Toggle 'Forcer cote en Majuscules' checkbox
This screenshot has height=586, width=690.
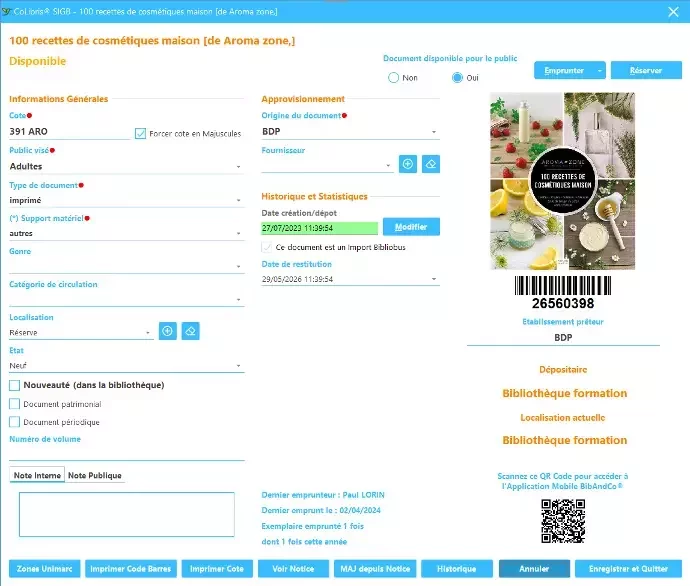[x=141, y=133]
